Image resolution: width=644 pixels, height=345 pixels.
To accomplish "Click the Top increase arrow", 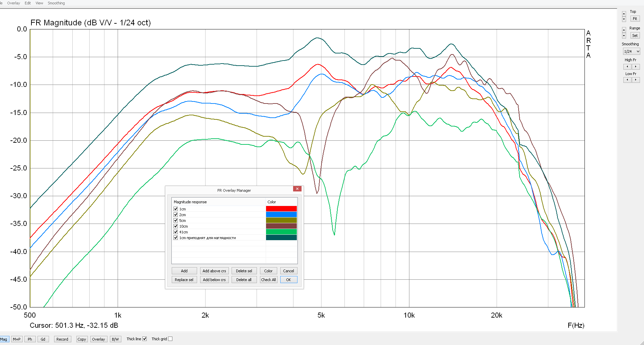I will coord(624,14).
